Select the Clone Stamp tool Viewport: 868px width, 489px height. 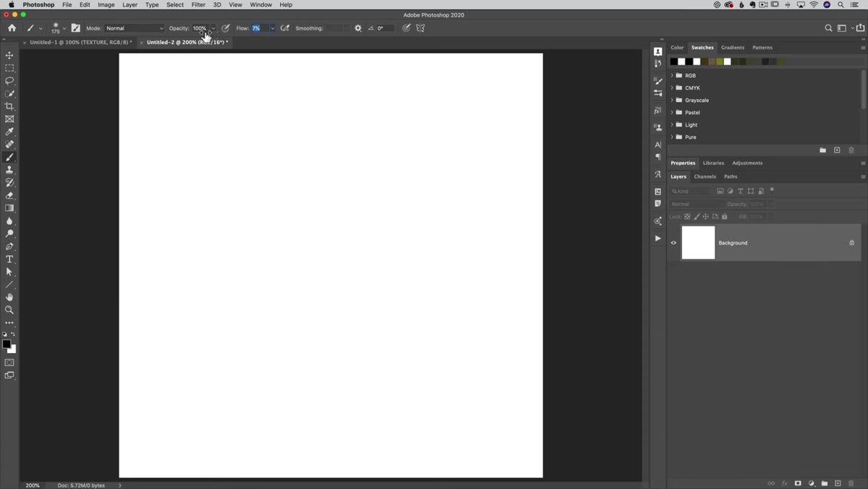click(x=9, y=170)
